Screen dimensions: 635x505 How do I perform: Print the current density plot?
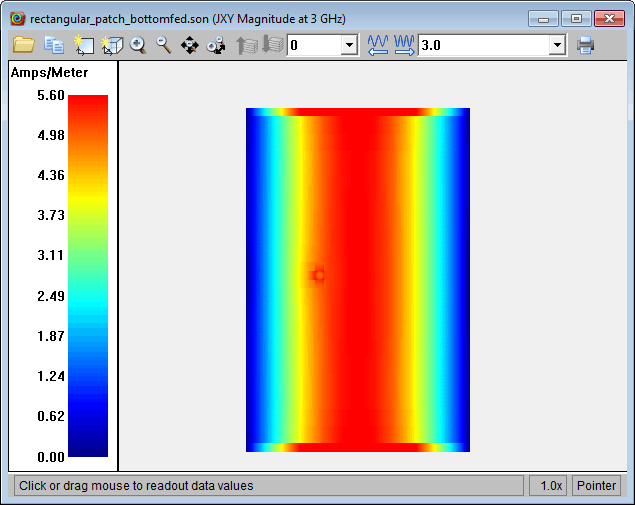tap(586, 45)
